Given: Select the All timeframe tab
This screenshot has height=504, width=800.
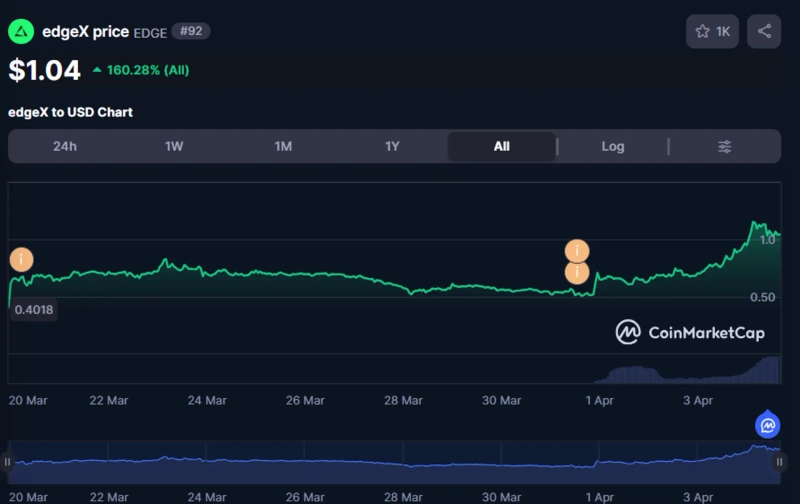Looking at the screenshot, I should [x=501, y=147].
